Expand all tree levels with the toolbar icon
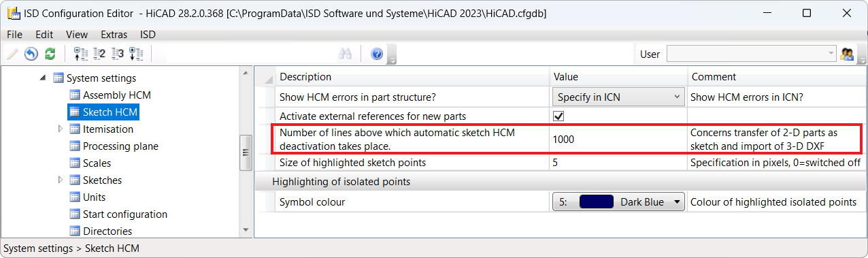Image resolution: width=868 pixels, height=258 pixels. click(x=136, y=54)
